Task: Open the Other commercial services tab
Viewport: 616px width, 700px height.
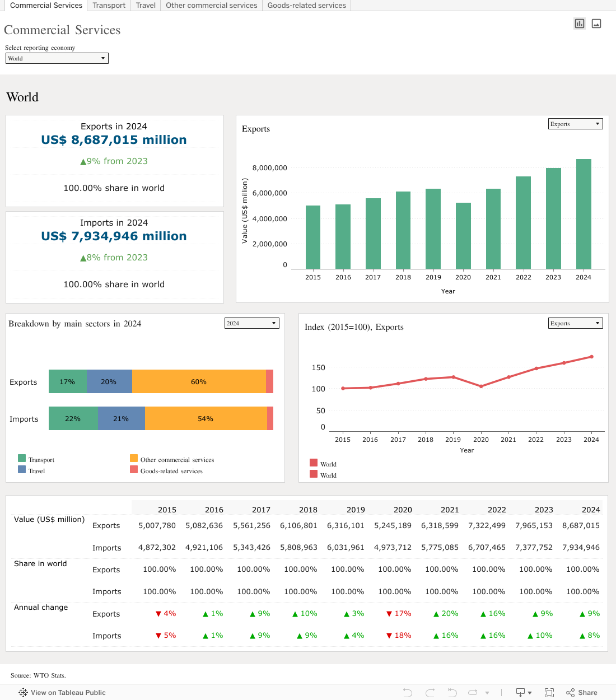Action: click(x=211, y=6)
